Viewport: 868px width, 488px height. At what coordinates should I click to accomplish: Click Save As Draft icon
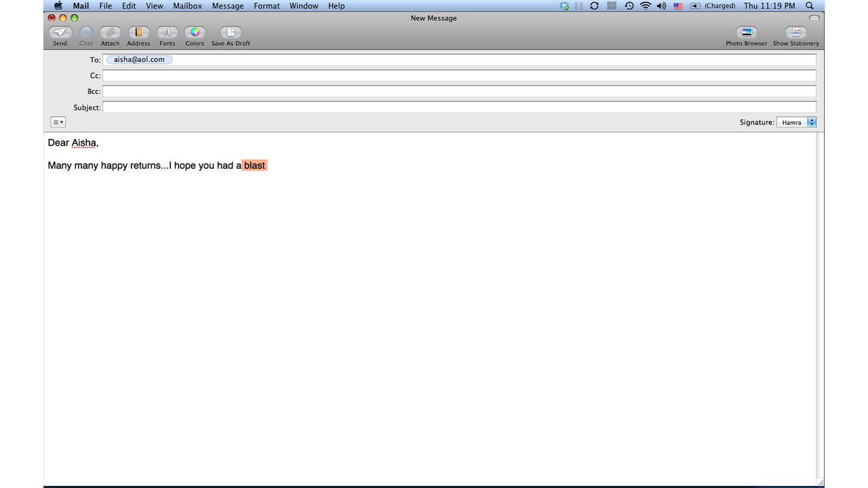pos(231,33)
